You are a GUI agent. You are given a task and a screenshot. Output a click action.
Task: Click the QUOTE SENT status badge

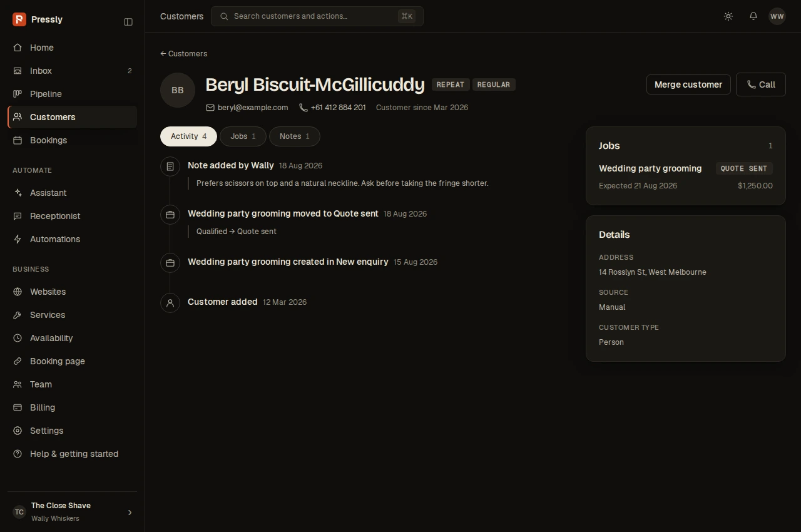click(x=744, y=168)
